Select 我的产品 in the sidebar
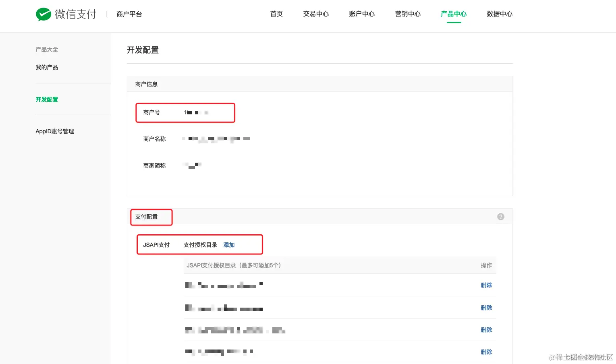 [x=47, y=67]
